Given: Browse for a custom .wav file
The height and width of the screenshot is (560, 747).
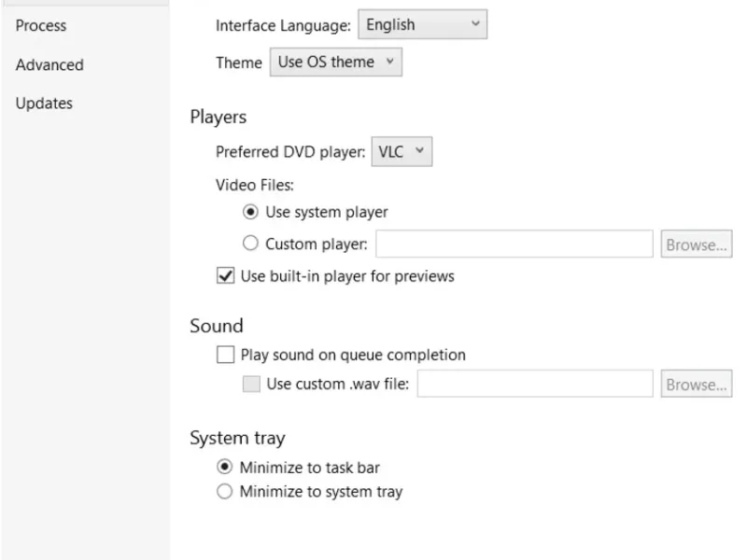Looking at the screenshot, I should point(696,385).
